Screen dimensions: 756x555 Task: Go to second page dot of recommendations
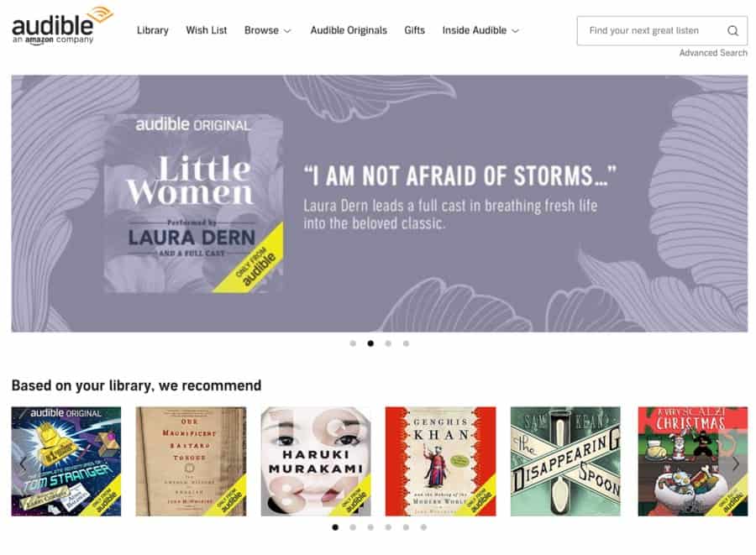coord(353,527)
